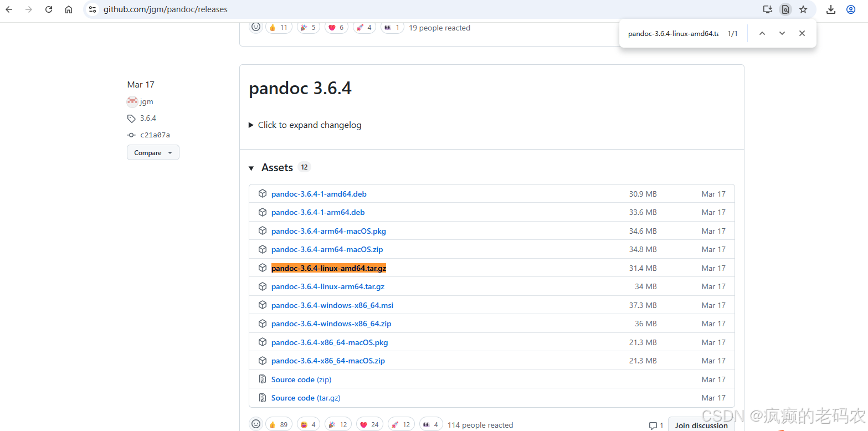The height and width of the screenshot is (431, 868).
Task: Click zip file icon beside Source code (zip)
Action: pos(263,379)
